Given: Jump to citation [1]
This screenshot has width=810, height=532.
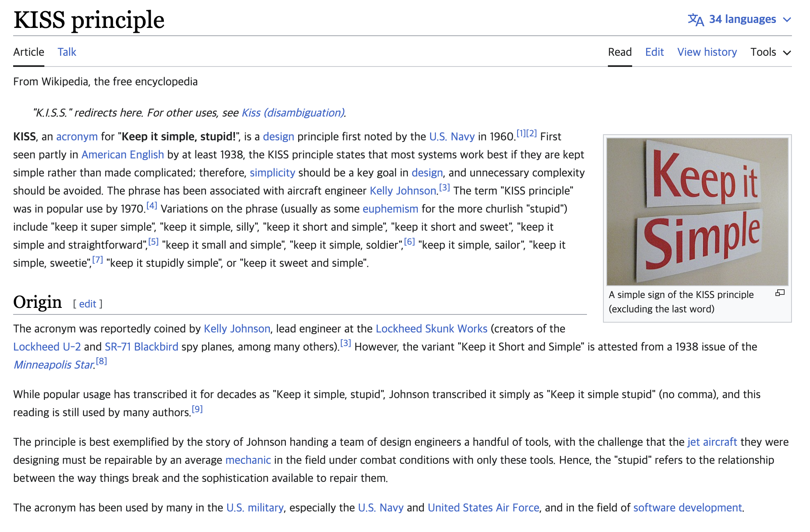Looking at the screenshot, I should tap(521, 133).
